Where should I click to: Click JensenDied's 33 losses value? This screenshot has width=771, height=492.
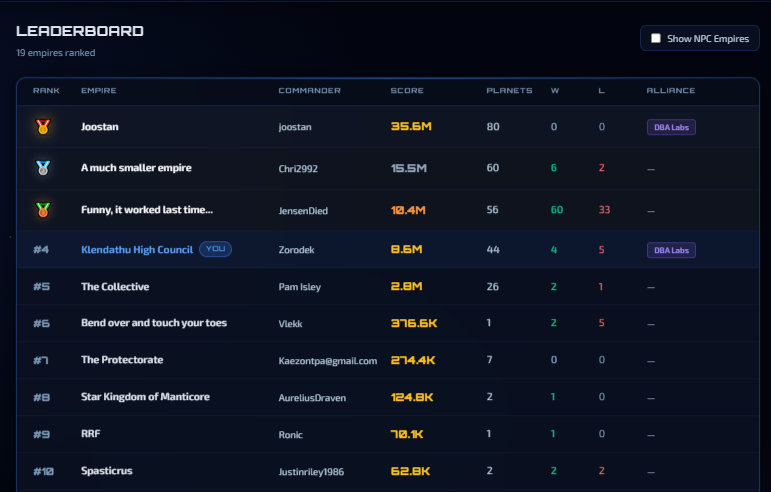pos(604,210)
